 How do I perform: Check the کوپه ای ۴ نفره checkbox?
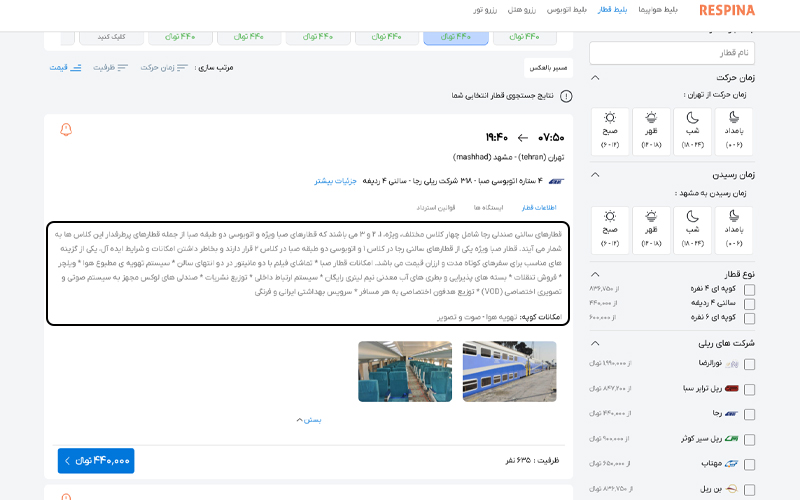(749, 290)
